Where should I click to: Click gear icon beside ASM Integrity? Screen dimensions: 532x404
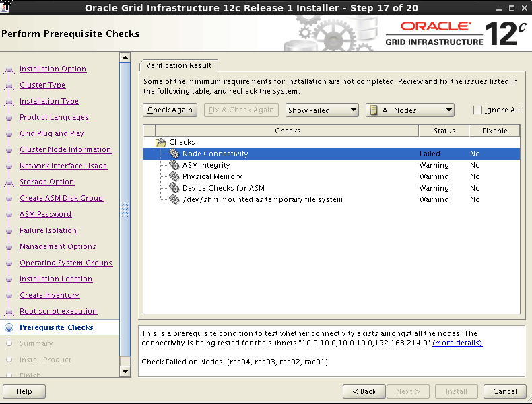(x=174, y=165)
